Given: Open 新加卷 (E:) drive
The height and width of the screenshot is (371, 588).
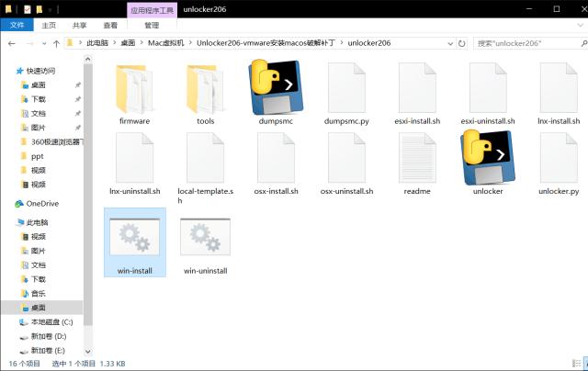Looking at the screenshot, I should pos(48,351).
